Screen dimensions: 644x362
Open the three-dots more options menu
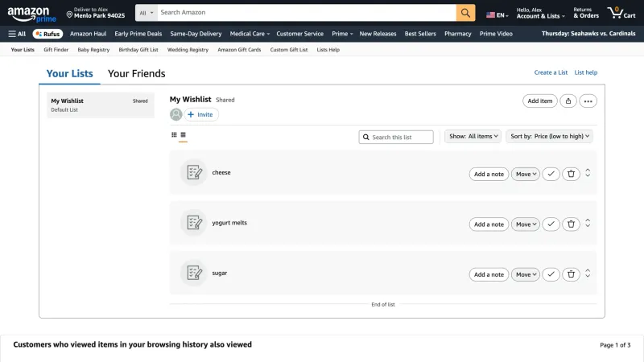pyautogui.click(x=588, y=101)
